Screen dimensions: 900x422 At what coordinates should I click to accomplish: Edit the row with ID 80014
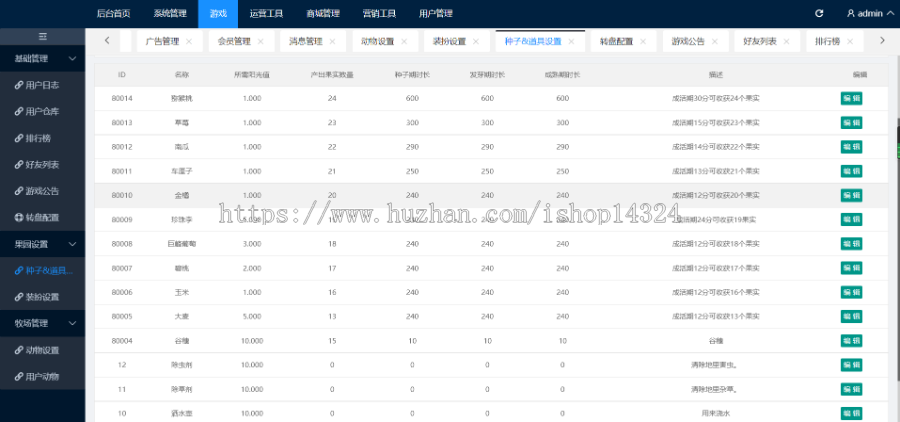pyautogui.click(x=851, y=98)
